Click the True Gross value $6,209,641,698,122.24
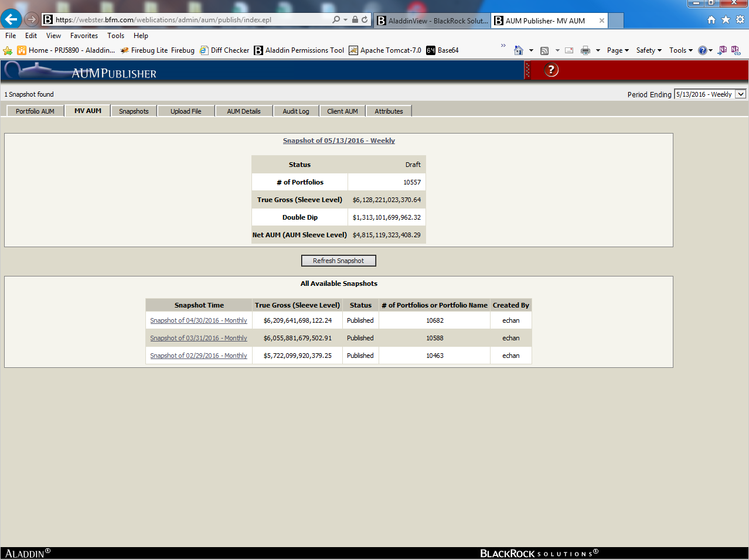Viewport: 749px width, 560px height. [298, 320]
